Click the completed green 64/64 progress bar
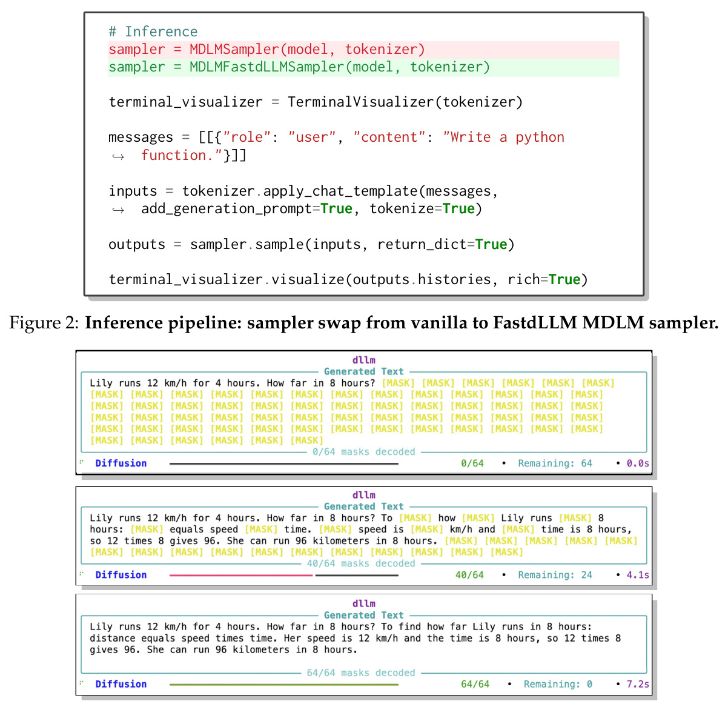 click(284, 684)
